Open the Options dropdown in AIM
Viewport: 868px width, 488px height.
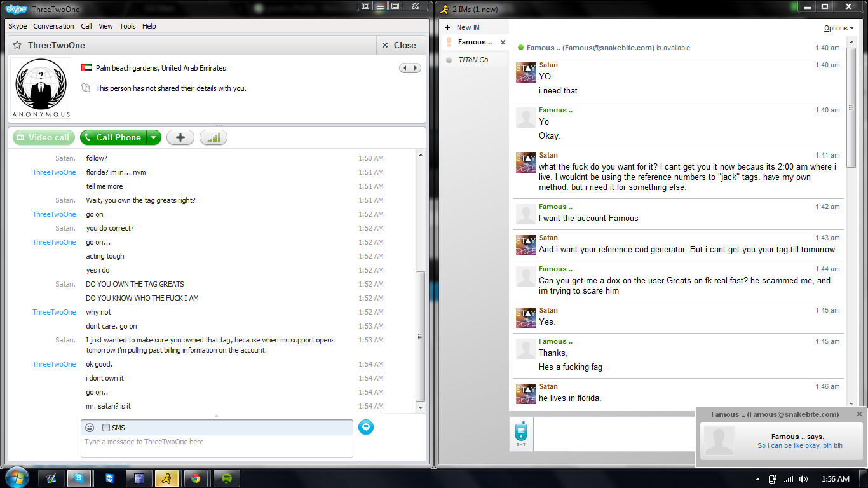point(839,28)
